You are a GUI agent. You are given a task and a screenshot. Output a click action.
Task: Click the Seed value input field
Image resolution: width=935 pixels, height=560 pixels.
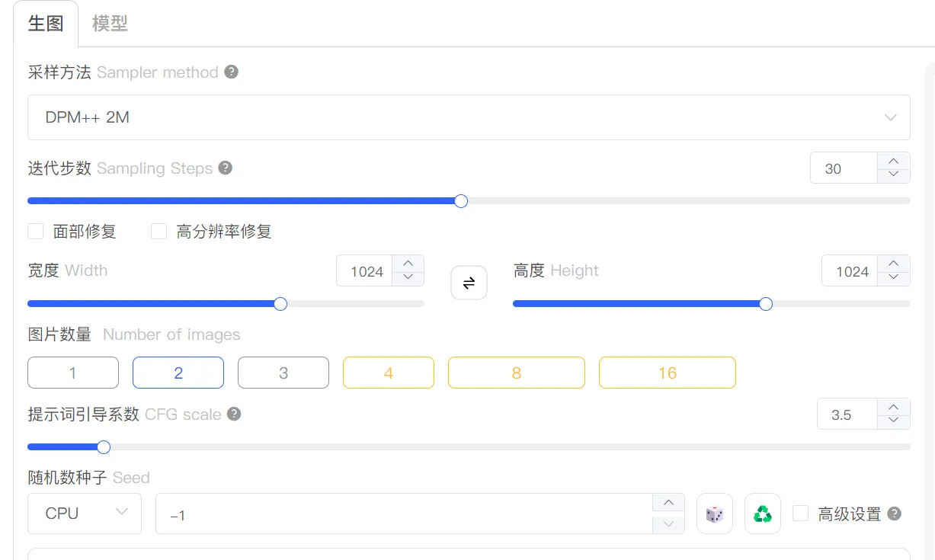(x=404, y=514)
